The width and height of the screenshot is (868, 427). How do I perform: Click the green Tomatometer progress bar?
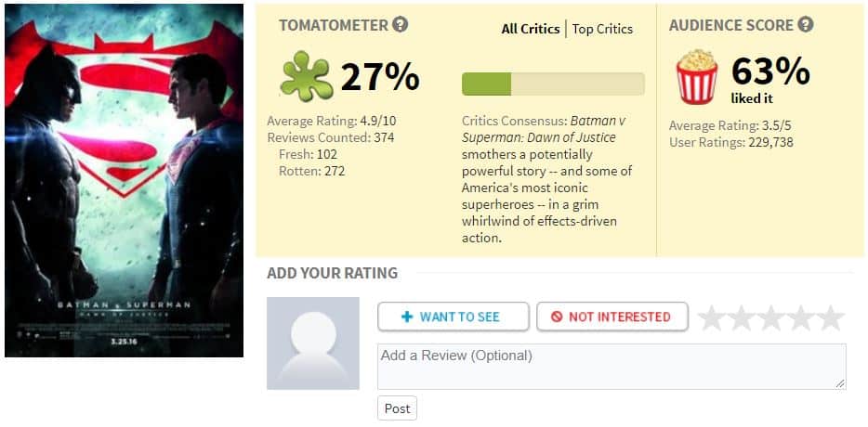click(x=553, y=84)
